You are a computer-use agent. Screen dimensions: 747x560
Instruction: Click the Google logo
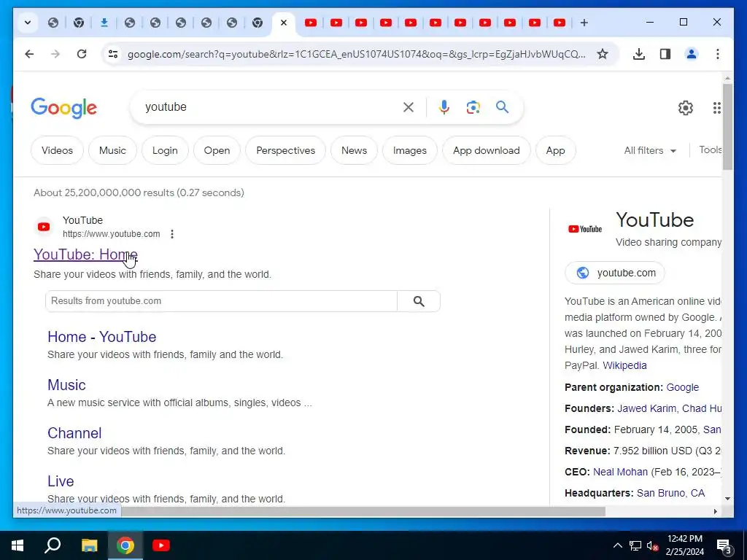point(64,108)
